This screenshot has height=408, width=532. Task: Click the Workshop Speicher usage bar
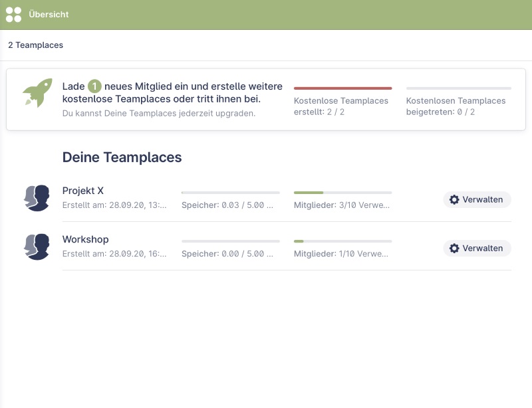pos(230,241)
